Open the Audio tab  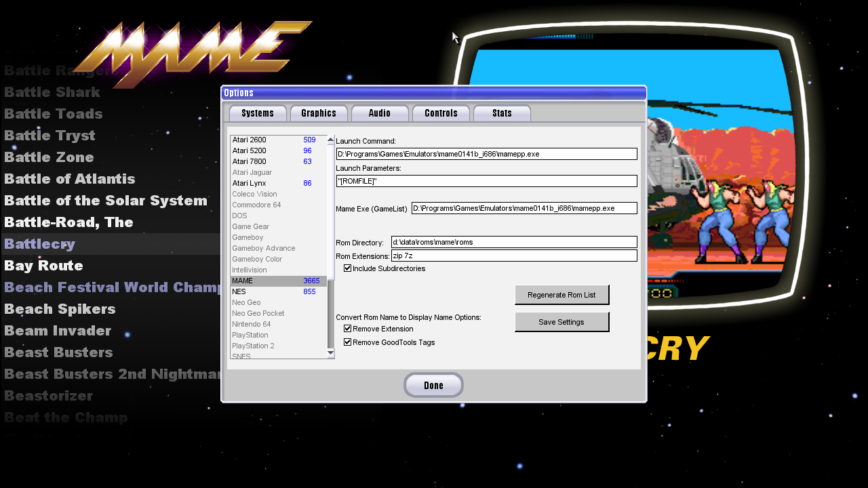(380, 113)
